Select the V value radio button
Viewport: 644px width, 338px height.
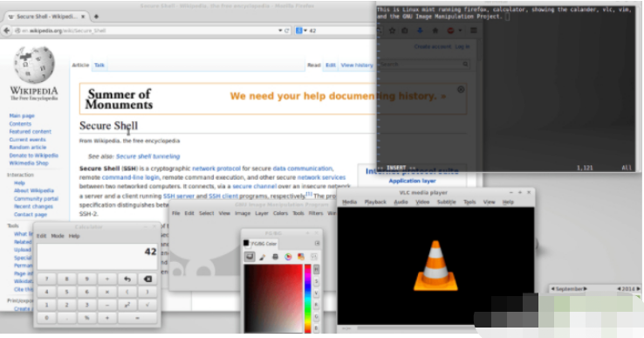point(316,293)
